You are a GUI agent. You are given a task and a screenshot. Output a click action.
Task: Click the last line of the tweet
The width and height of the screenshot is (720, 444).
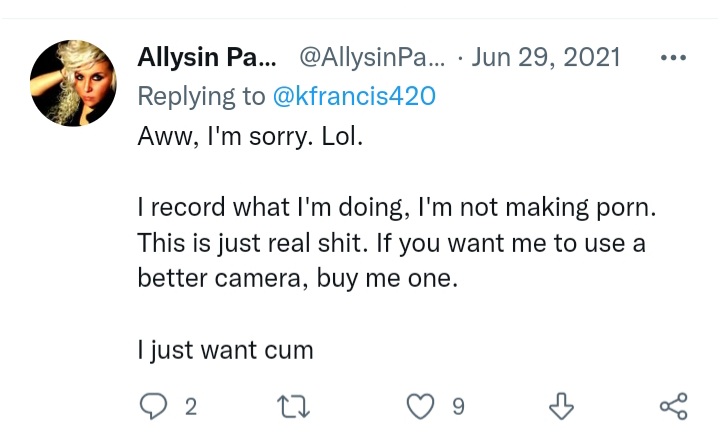pyautogui.click(x=225, y=350)
